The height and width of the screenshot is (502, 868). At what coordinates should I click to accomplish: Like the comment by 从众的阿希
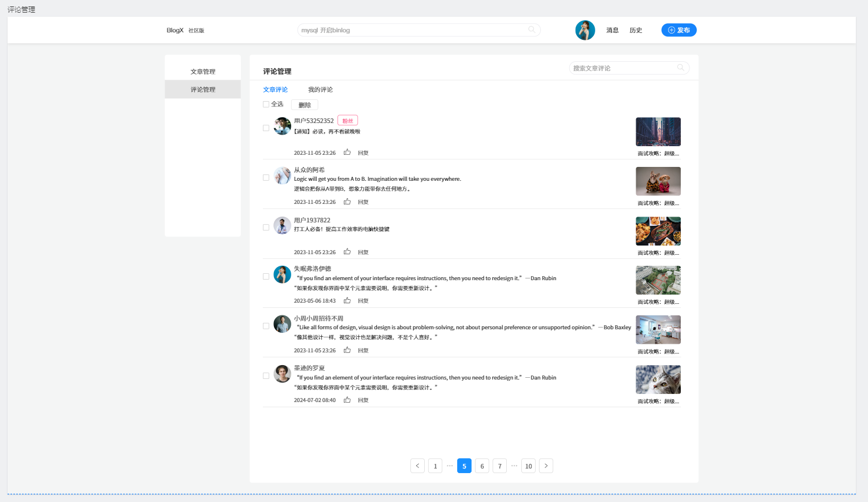pos(347,202)
